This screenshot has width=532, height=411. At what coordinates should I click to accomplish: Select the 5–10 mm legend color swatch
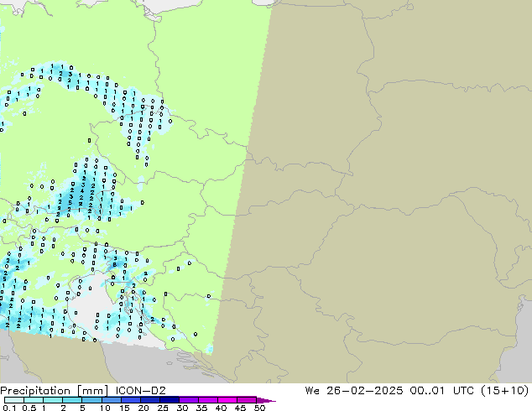tap(91, 400)
